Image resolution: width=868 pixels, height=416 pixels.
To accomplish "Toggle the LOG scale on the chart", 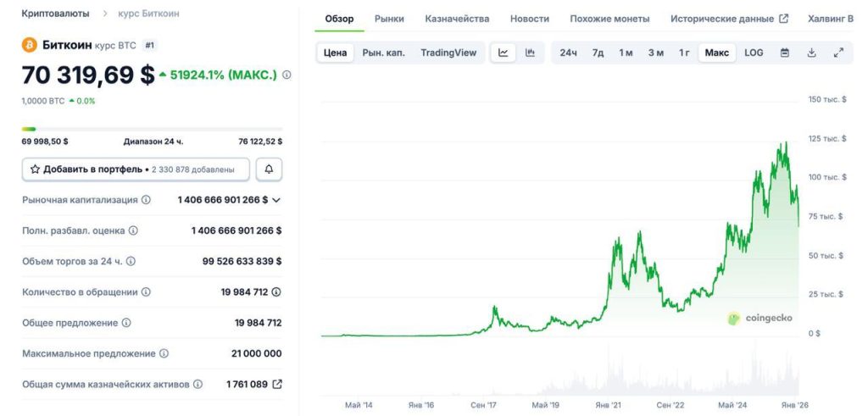I will pyautogui.click(x=754, y=53).
